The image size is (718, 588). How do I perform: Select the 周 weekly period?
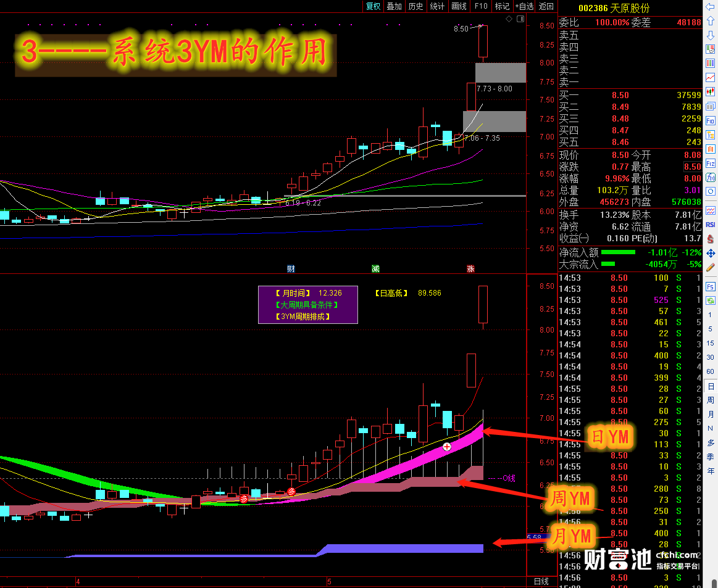[710, 400]
